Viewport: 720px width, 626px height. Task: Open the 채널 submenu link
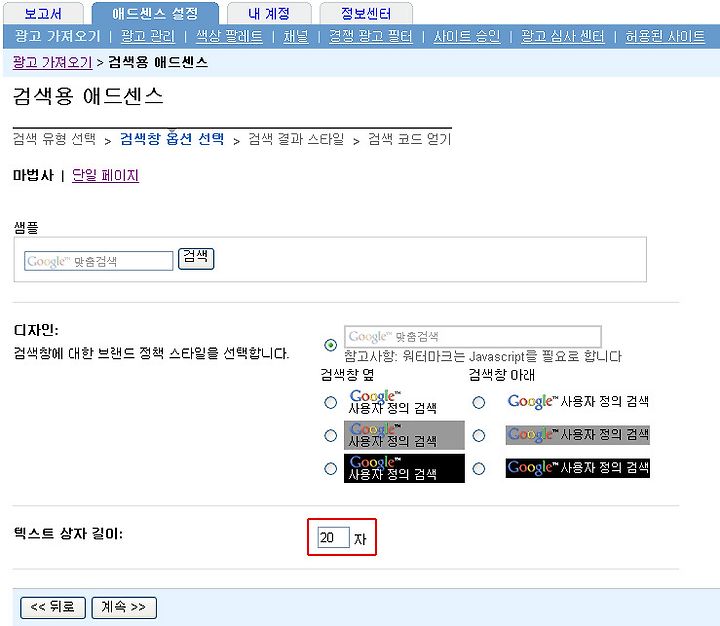(296, 36)
